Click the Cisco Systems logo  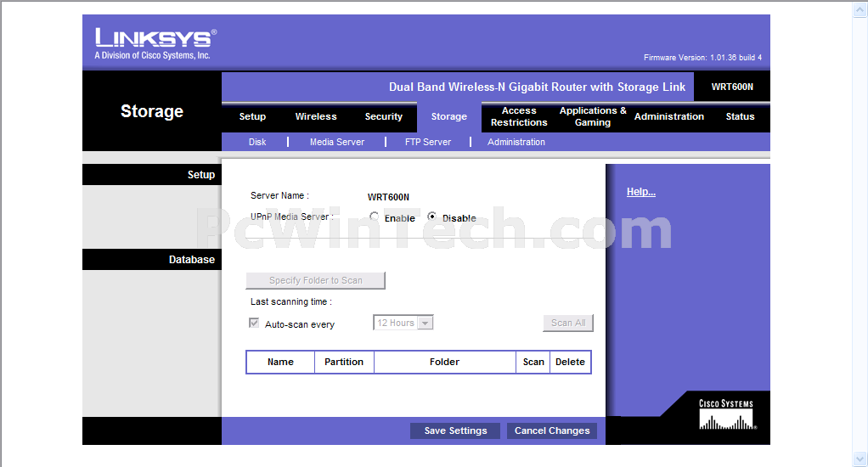[727, 414]
